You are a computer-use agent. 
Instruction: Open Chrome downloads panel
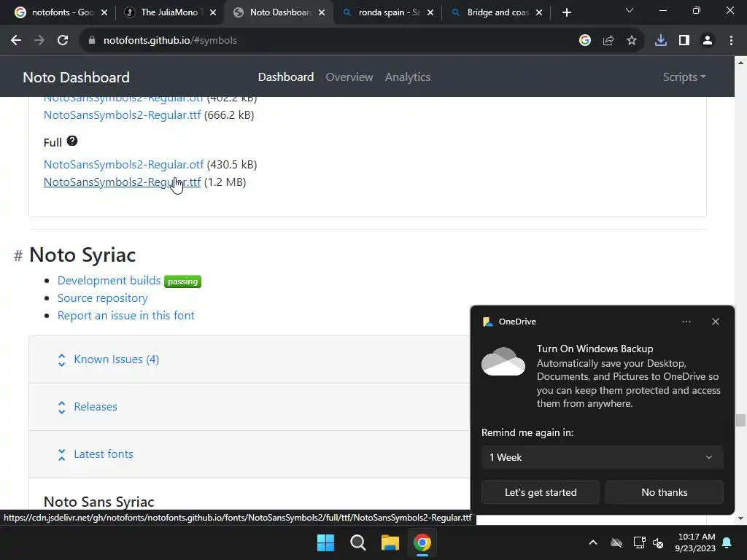661,41
